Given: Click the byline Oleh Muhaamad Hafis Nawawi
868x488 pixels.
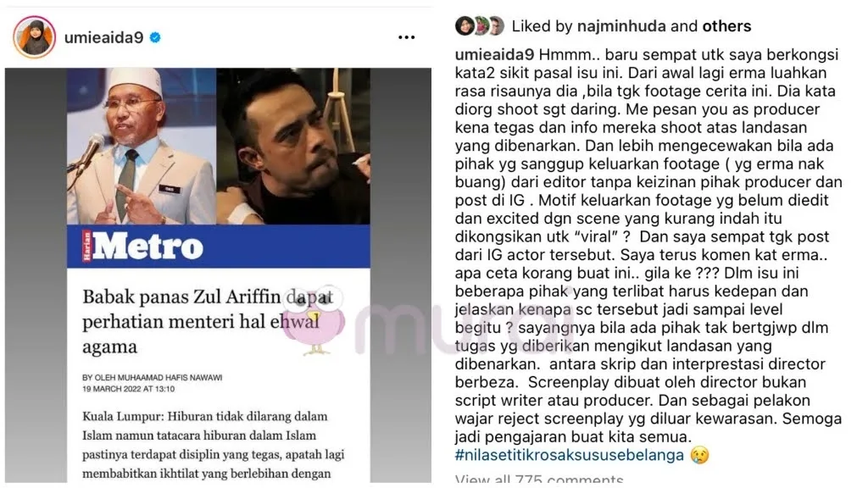Looking at the screenshot, I should point(153,377).
